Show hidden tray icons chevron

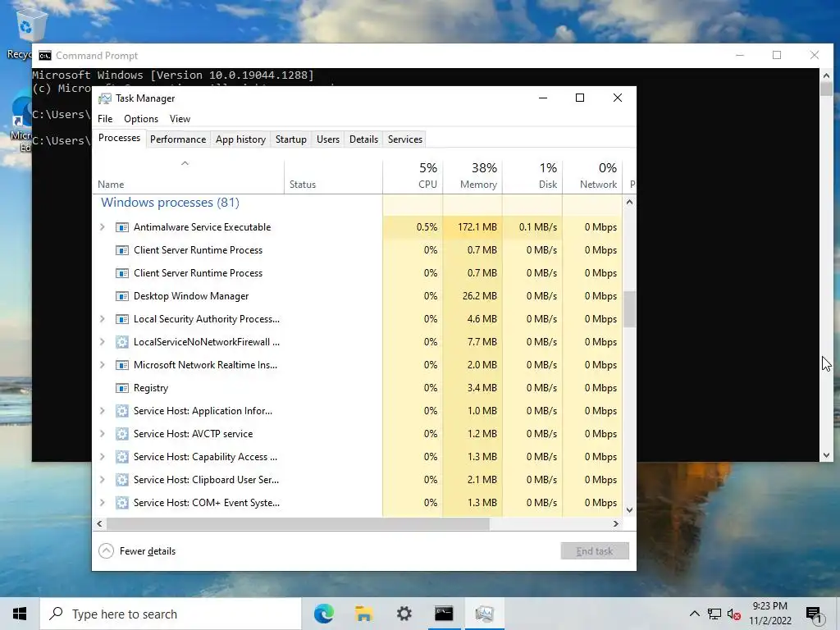point(694,614)
